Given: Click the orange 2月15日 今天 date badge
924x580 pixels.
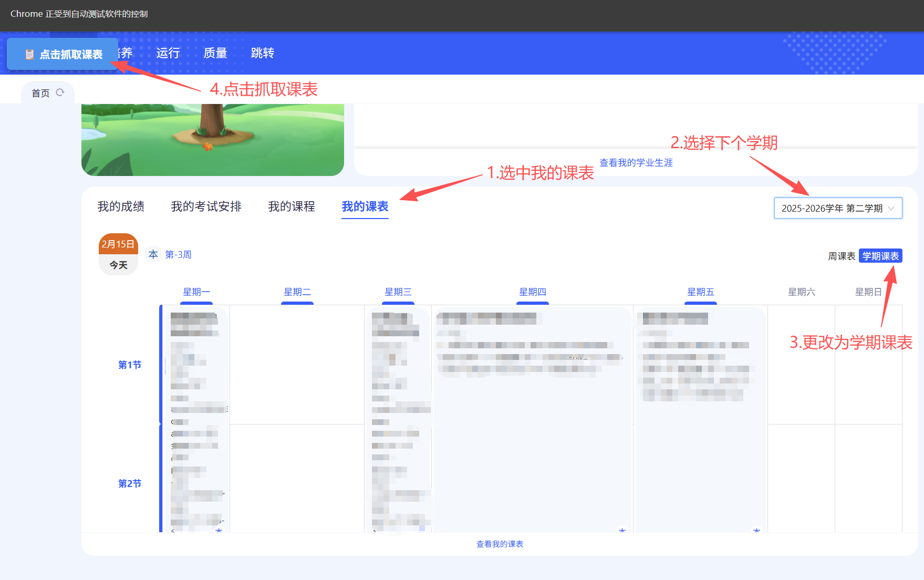Looking at the screenshot, I should point(118,254).
